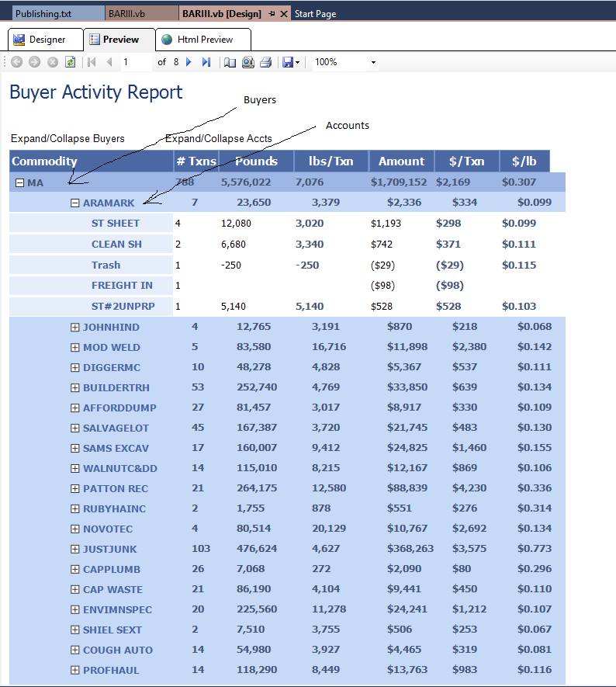
Task: Expand the PROFHAUL account row
Action: pos(75,670)
